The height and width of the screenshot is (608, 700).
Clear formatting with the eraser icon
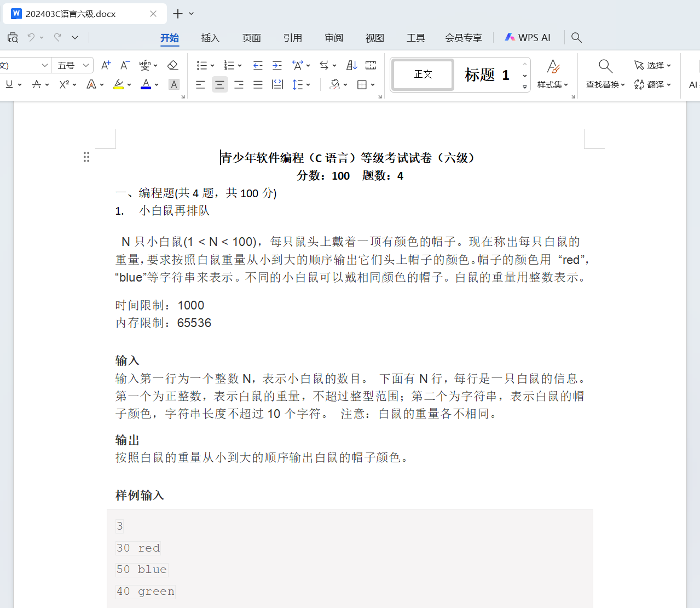[173, 65]
